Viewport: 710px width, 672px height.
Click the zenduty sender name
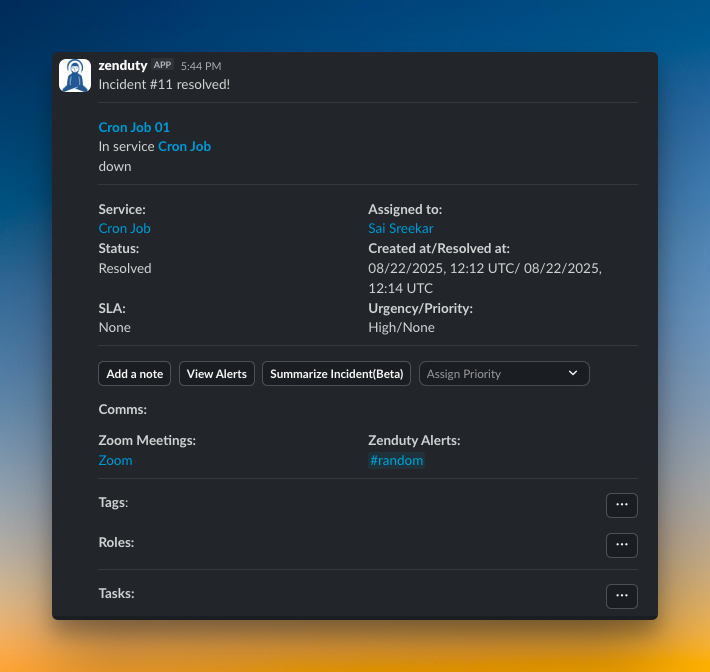click(123, 66)
